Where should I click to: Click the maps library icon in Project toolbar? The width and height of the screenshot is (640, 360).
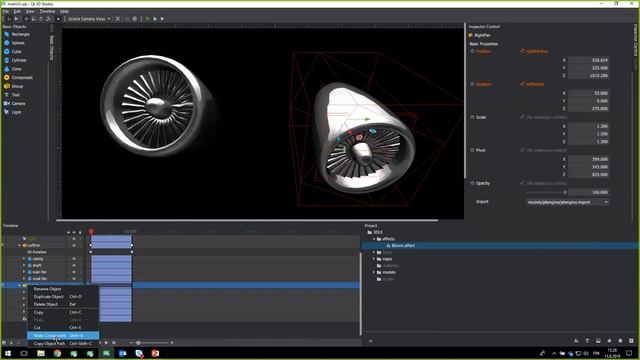(x=598, y=340)
